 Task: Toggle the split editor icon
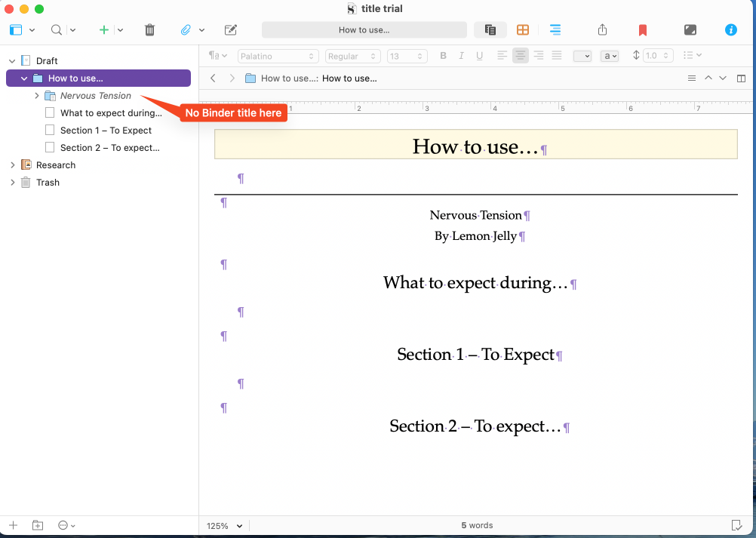point(741,78)
